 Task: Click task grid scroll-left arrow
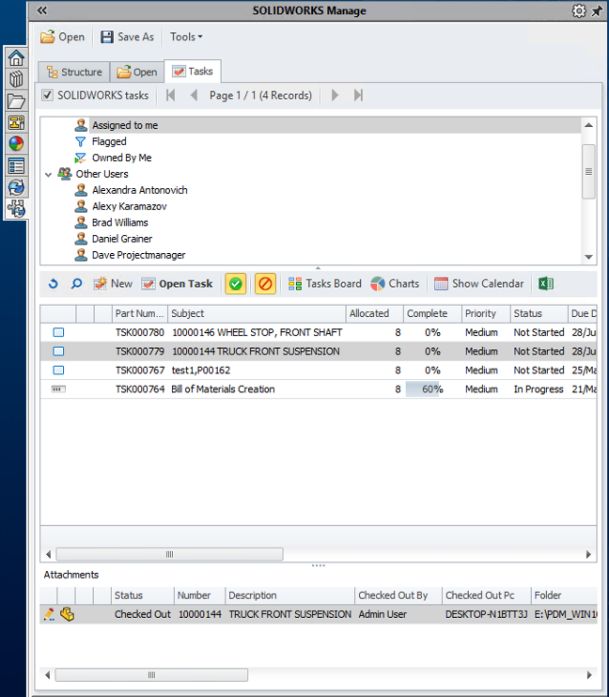48,554
